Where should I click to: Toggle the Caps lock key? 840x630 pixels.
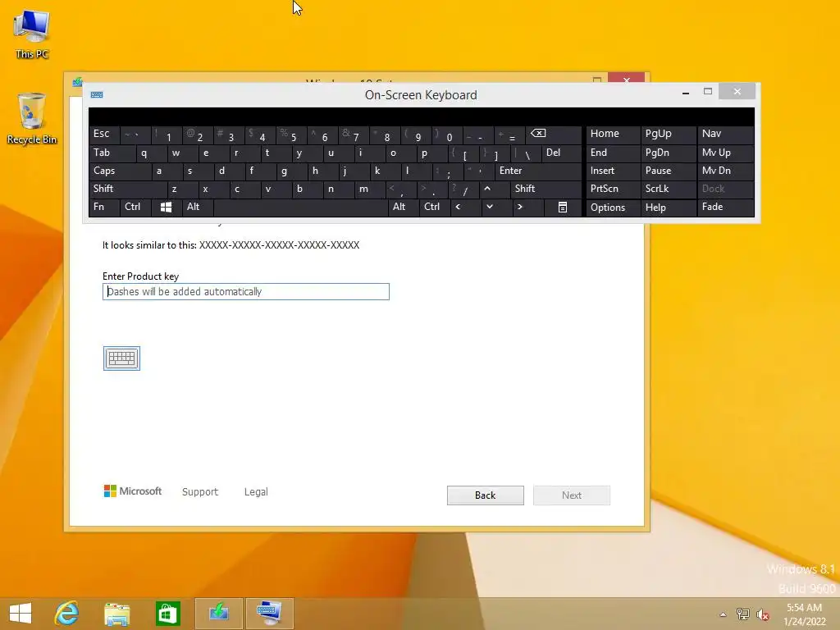pos(120,171)
